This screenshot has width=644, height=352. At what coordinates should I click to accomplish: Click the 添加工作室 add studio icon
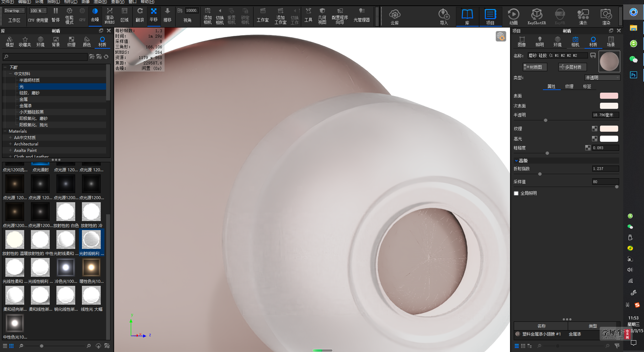(x=280, y=16)
